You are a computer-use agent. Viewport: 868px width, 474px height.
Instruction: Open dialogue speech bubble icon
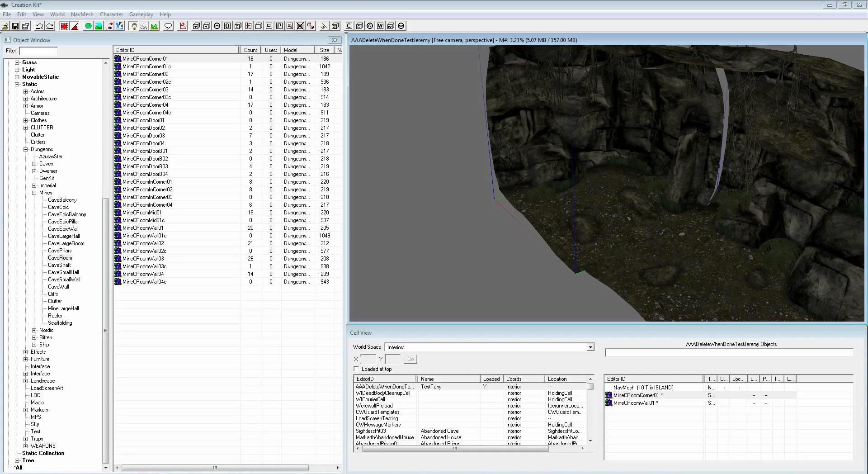click(168, 26)
